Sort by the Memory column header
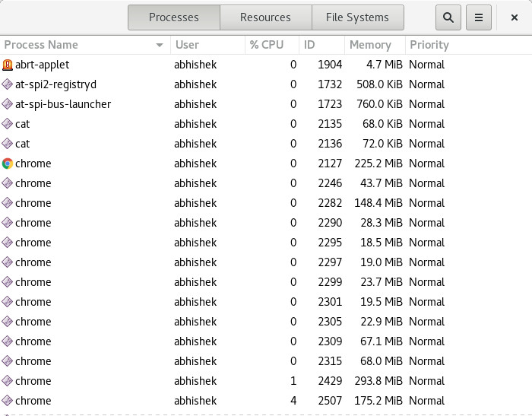The image size is (532, 416). click(x=370, y=45)
